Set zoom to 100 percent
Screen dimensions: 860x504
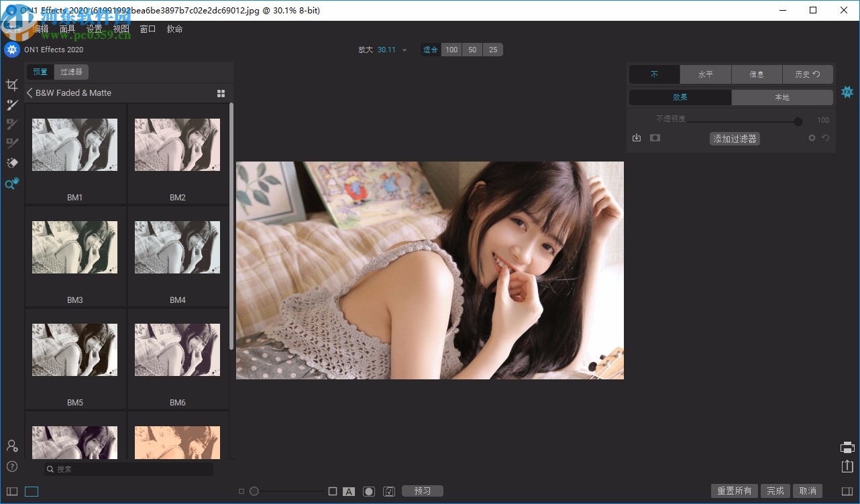point(451,50)
